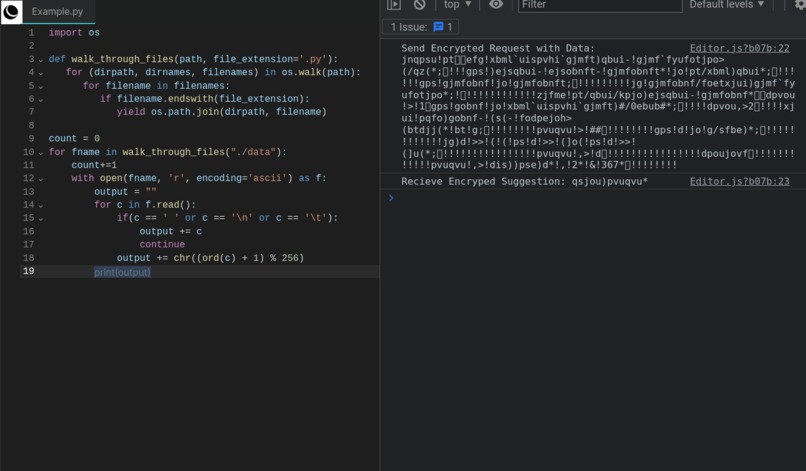Click the 'for (dirpath, dirnames, filenames)' line
806x471 pixels.
213,72
